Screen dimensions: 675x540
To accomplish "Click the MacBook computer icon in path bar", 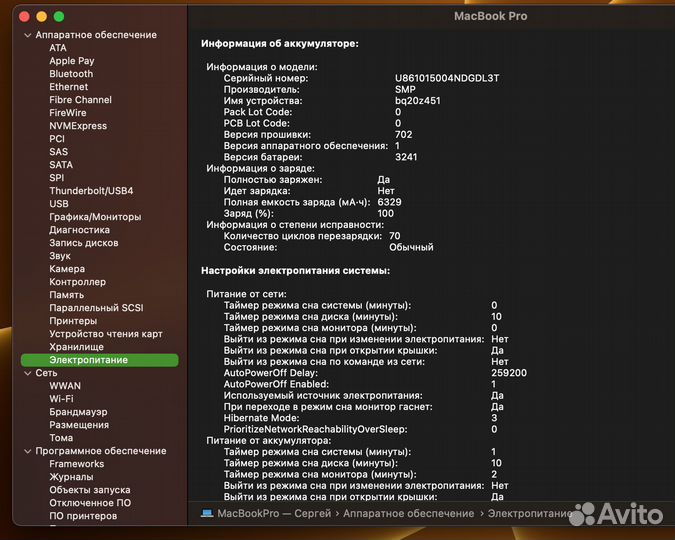I will point(207,513).
